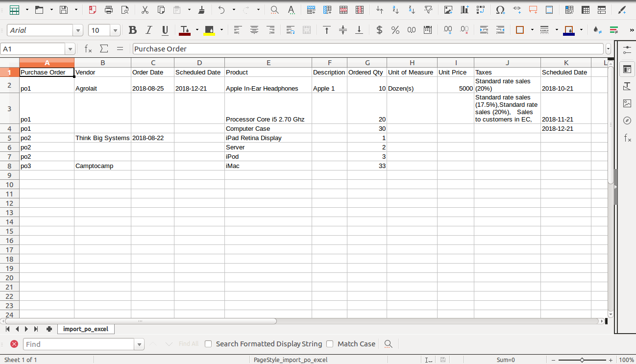Open the Sidebar Navigator compass icon

point(627,121)
